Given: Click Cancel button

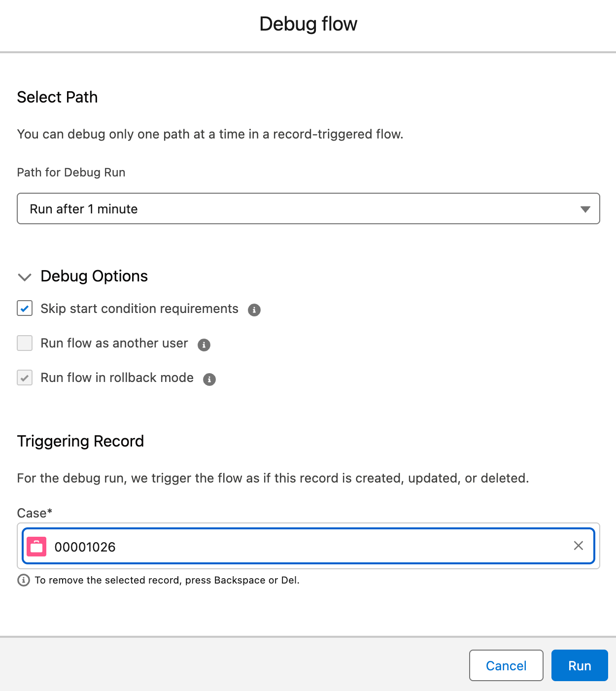Looking at the screenshot, I should [x=506, y=665].
